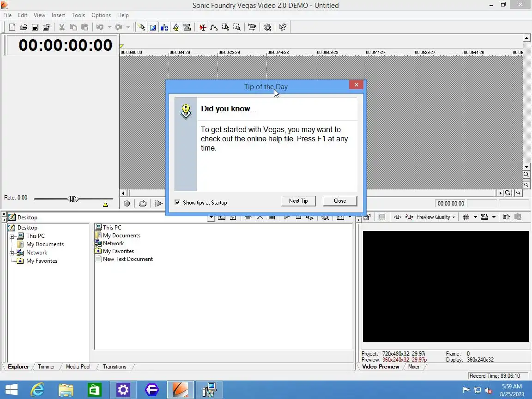Screen dimensions: 532x399
Task: Click Close button in tip dialog
Action: click(339, 201)
